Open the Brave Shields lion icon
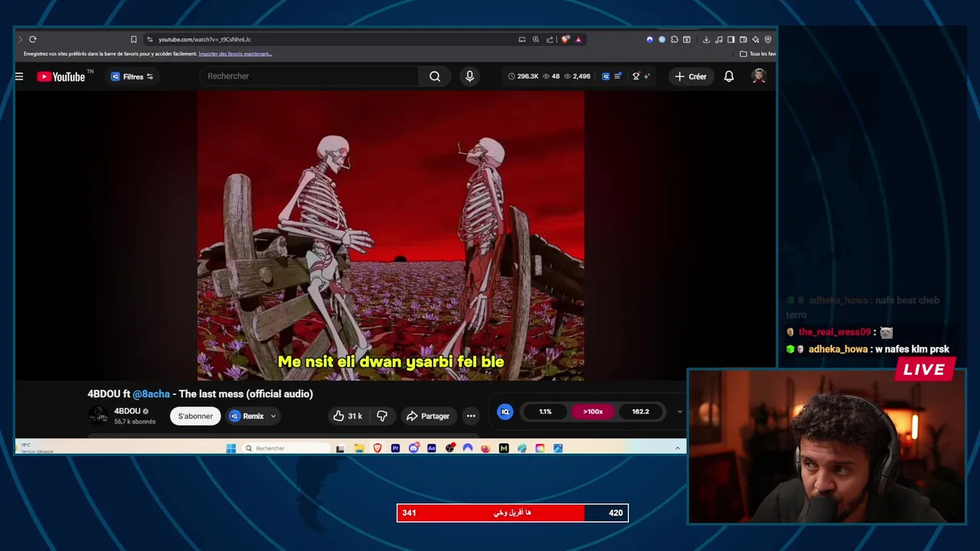 565,39
